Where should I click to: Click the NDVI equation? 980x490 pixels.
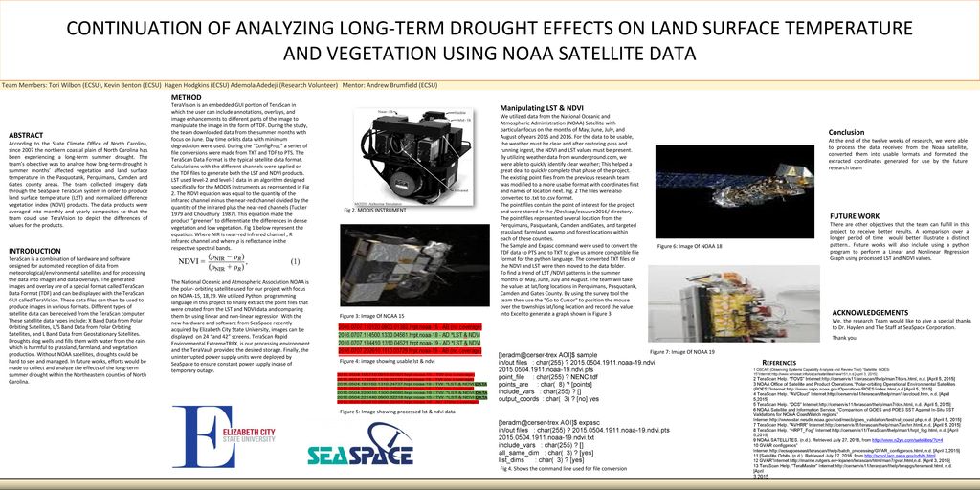click(x=239, y=261)
